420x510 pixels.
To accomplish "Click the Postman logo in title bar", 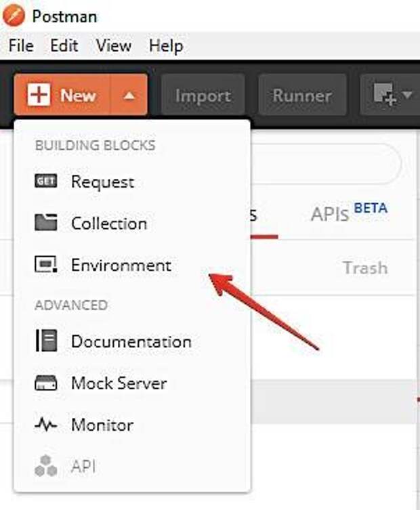I will point(14,15).
